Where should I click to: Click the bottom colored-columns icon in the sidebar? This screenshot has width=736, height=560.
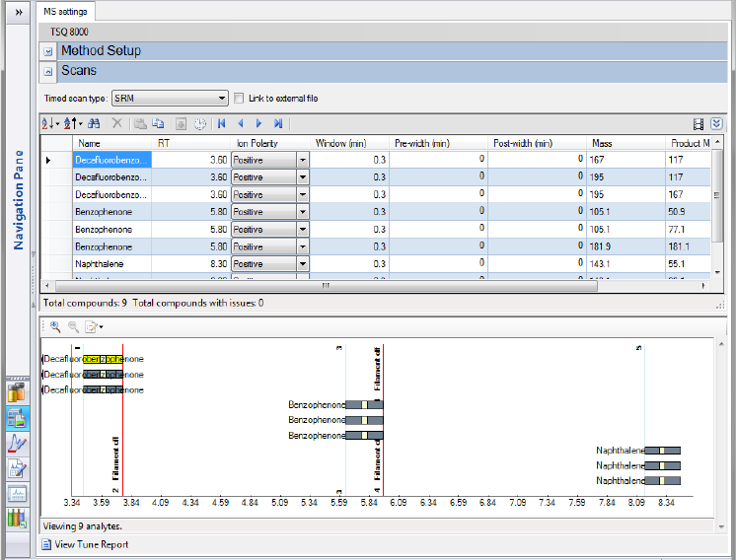coord(18,518)
